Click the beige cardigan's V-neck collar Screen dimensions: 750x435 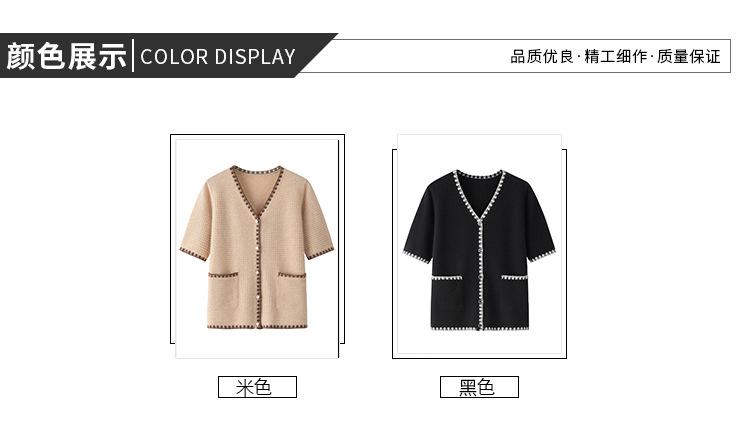click(257, 191)
